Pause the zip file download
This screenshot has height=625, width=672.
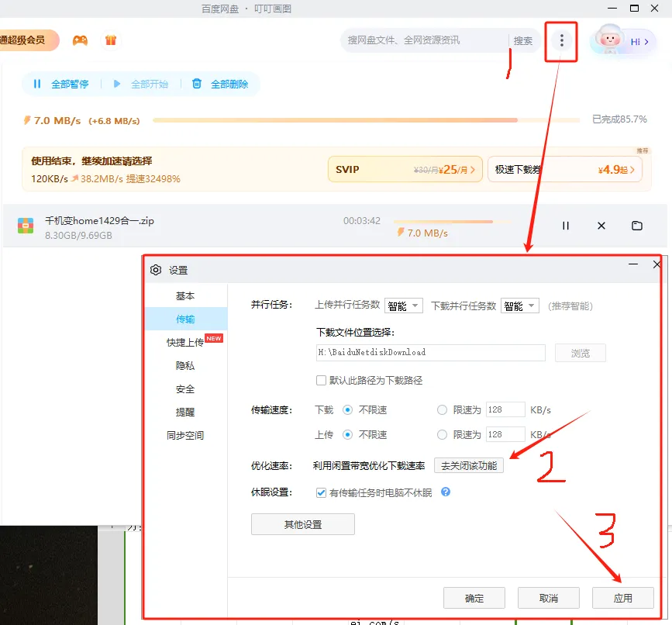(566, 226)
